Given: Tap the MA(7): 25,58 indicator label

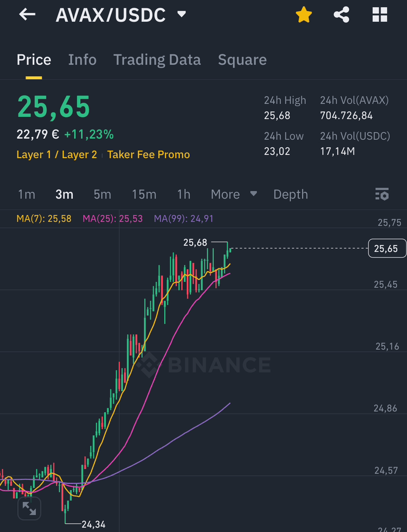Looking at the screenshot, I should click(x=44, y=218).
